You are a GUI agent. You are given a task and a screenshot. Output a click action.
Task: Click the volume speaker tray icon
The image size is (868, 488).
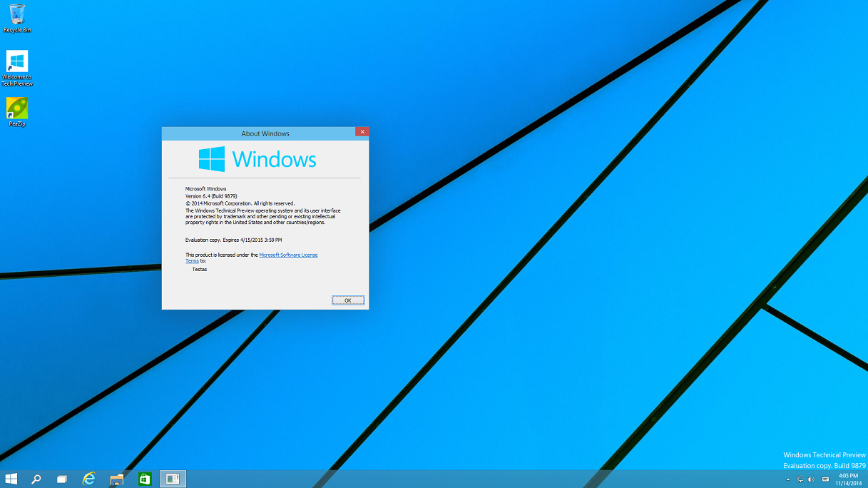tap(812, 479)
